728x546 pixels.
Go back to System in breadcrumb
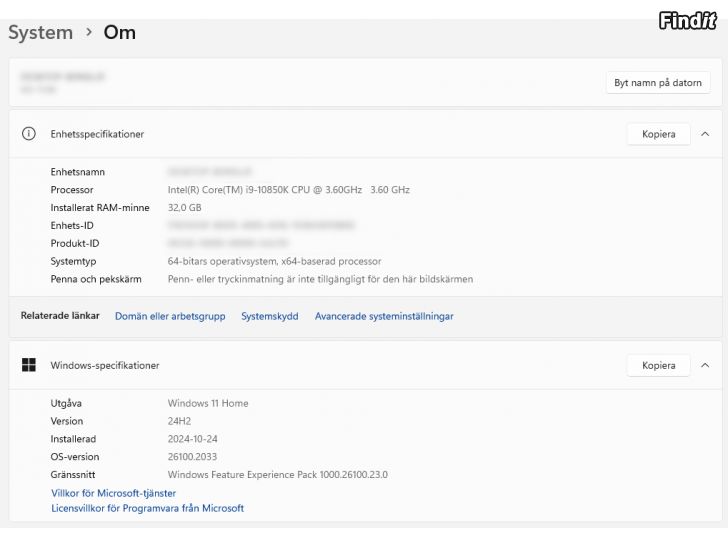(40, 32)
